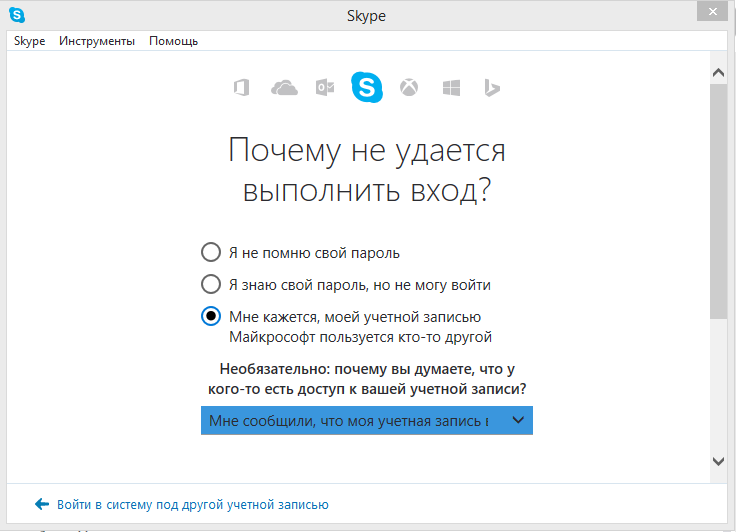736x532 pixels.
Task: Click the vertical scrollbar thumb
Action: [718, 202]
